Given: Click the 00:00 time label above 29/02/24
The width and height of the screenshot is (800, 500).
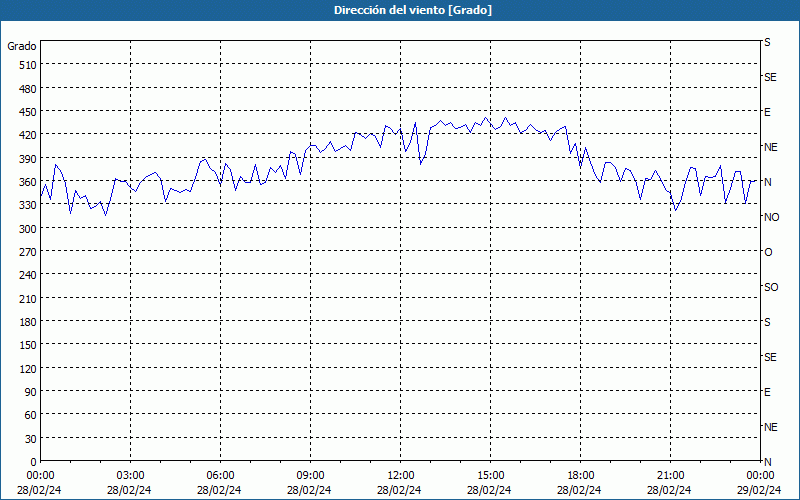Looking at the screenshot, I should [x=760, y=476].
